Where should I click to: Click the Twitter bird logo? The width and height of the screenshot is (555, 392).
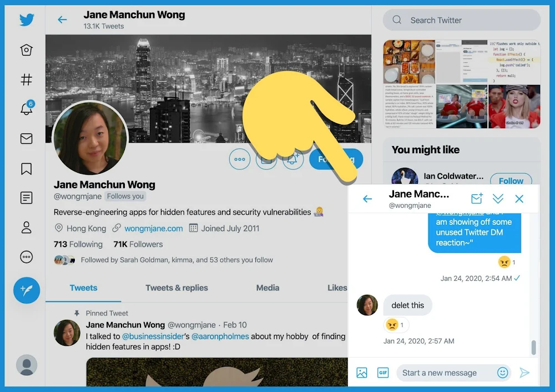pyautogui.click(x=27, y=19)
